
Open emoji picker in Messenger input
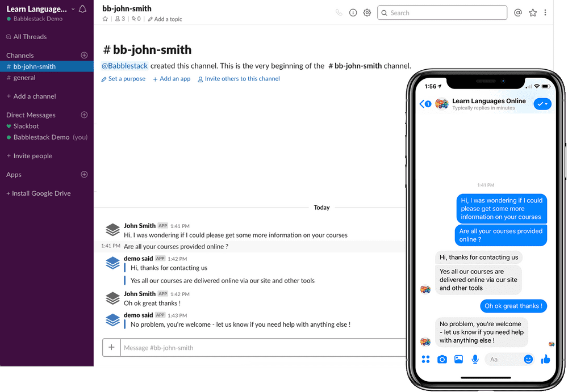click(528, 359)
